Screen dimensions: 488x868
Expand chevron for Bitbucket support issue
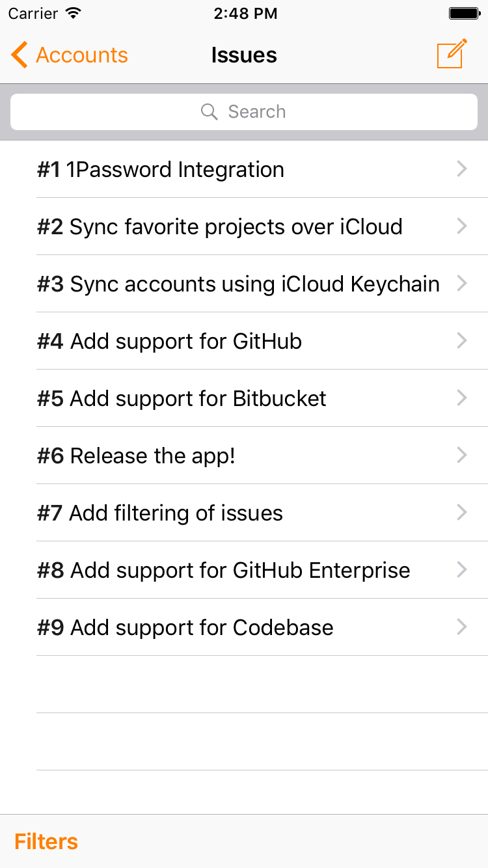pyautogui.click(x=462, y=398)
